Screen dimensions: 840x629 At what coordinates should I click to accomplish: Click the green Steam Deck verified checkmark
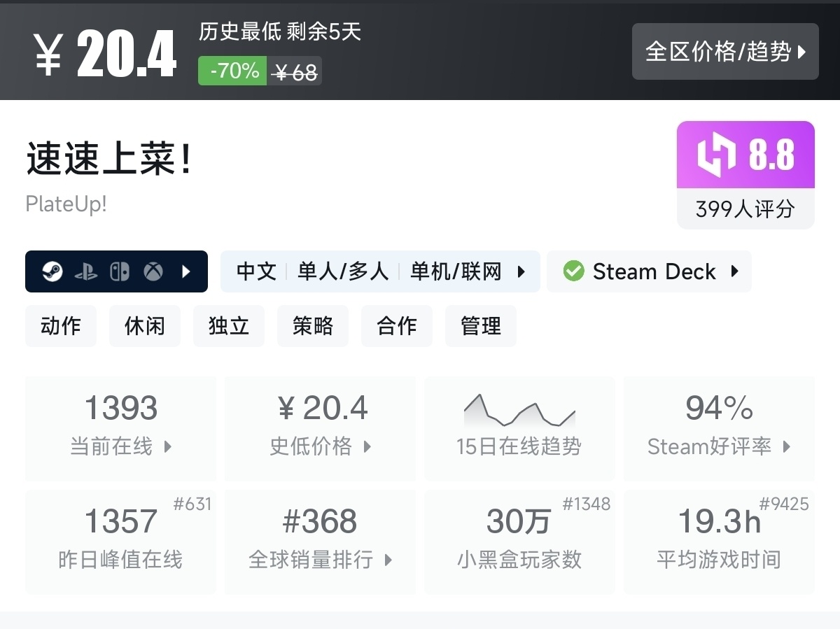point(574,271)
